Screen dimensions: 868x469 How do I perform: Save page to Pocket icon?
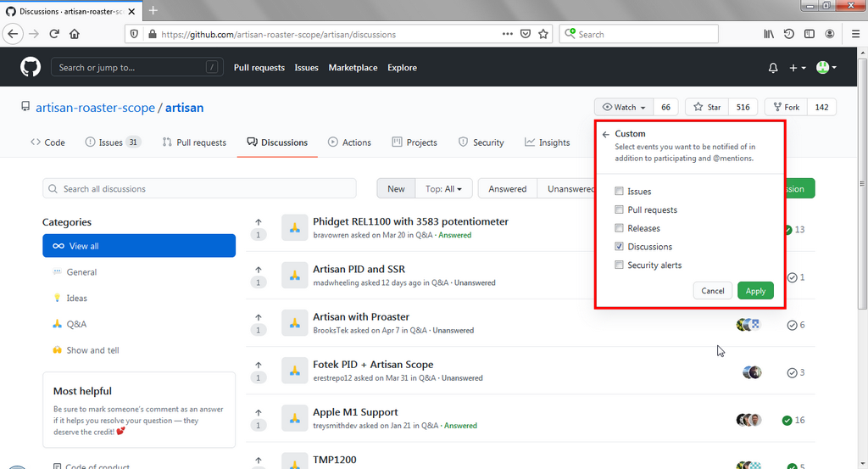pos(526,34)
